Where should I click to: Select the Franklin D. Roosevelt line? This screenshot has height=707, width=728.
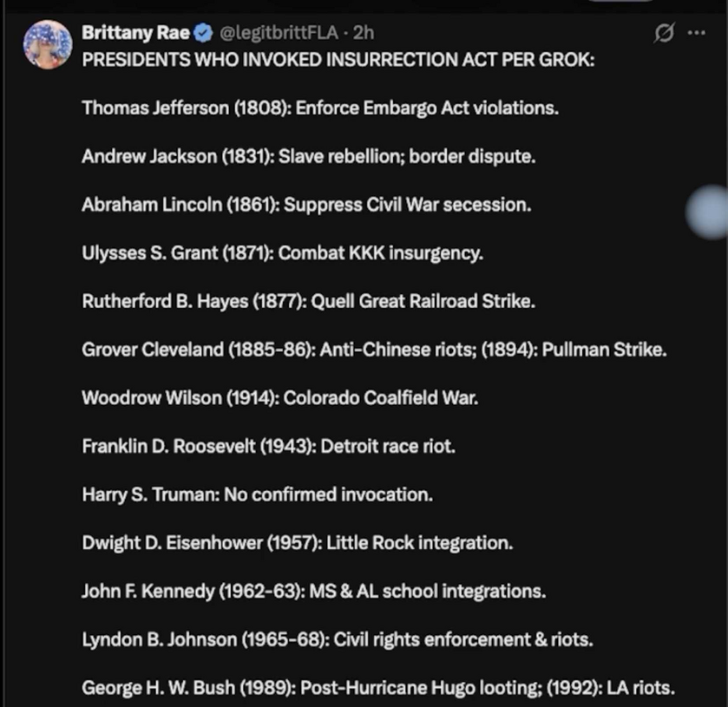[268, 447]
